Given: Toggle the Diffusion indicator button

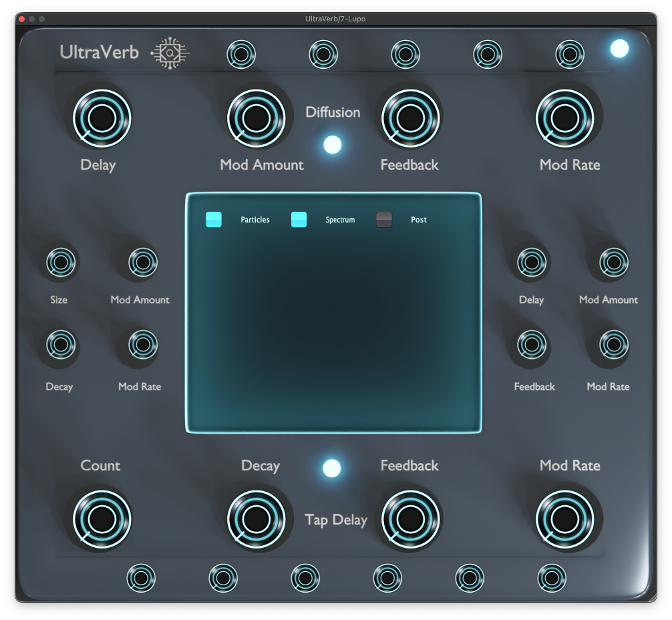Looking at the screenshot, I should tap(332, 144).
